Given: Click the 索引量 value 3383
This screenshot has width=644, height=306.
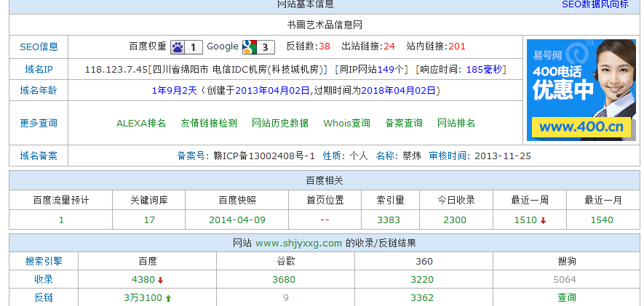Looking at the screenshot, I should pyautogui.click(x=389, y=220).
